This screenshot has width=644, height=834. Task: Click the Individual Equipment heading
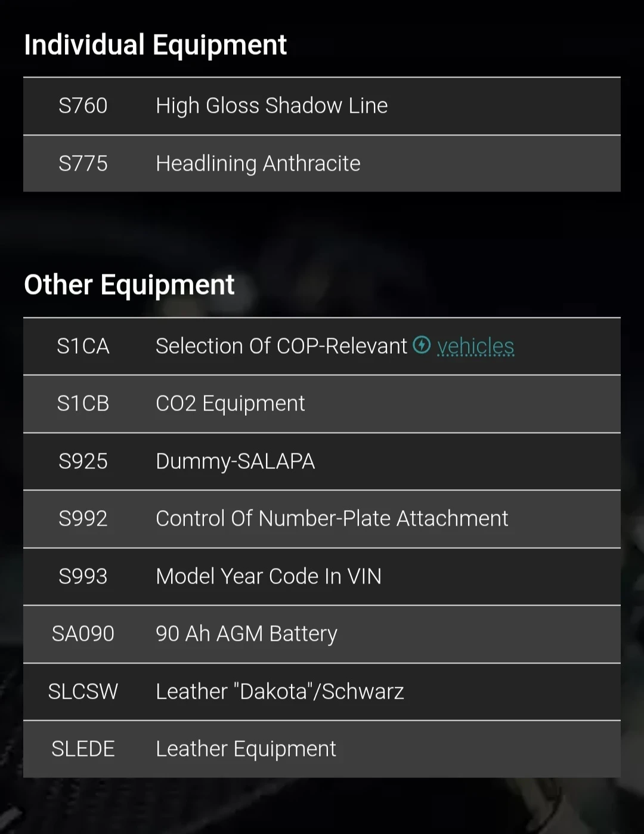[x=155, y=45]
